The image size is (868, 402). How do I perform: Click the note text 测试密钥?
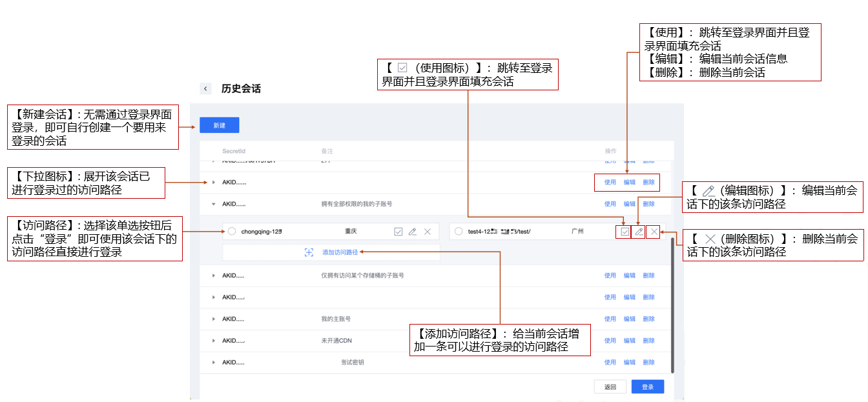tap(353, 362)
